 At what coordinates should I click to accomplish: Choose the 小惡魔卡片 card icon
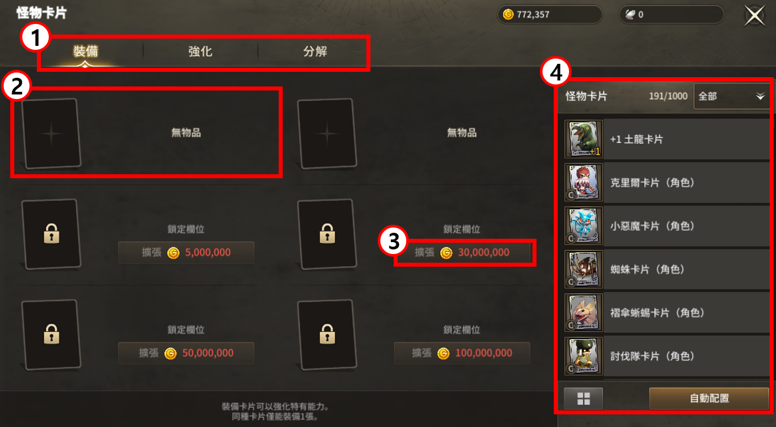pyautogui.click(x=583, y=226)
